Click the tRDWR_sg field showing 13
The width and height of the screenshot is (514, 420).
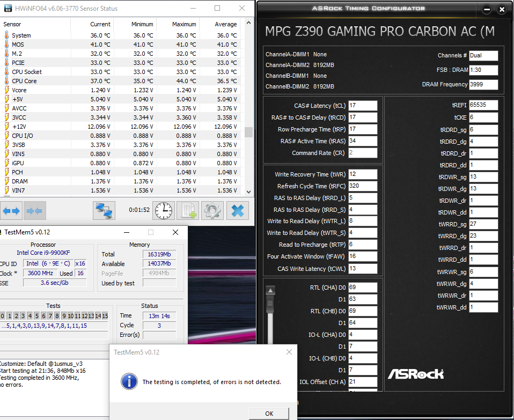point(483,177)
